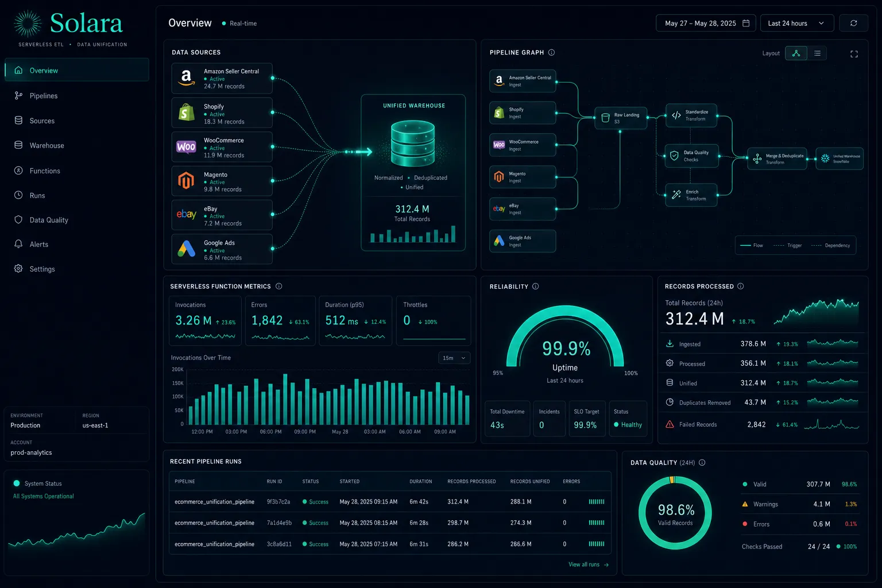Image resolution: width=882 pixels, height=588 pixels.
Task: Switch pipeline graph to the list layout
Action: (x=817, y=53)
